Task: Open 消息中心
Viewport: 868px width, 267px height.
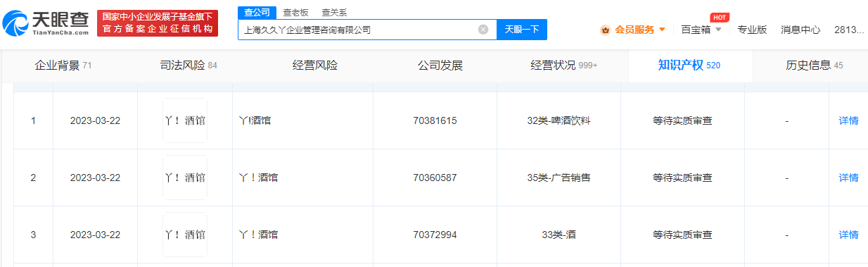Action: pos(800,30)
